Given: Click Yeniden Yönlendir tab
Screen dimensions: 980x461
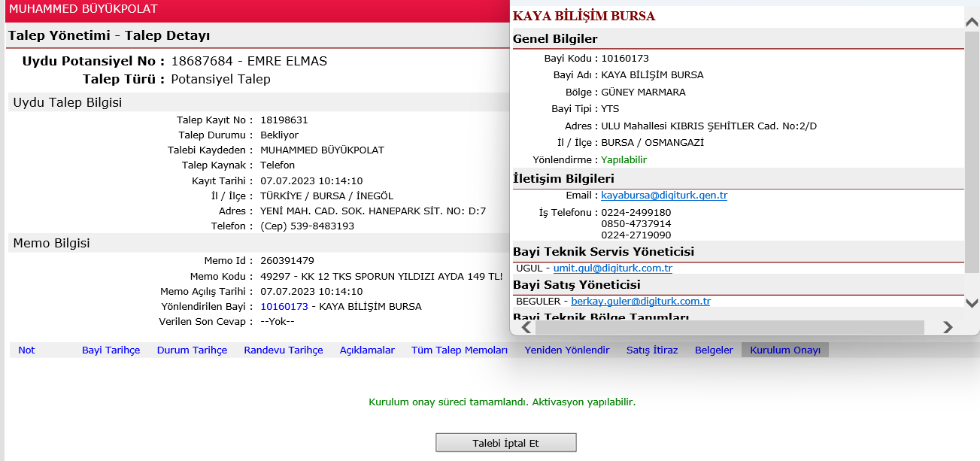Looking at the screenshot, I should click(x=567, y=350).
